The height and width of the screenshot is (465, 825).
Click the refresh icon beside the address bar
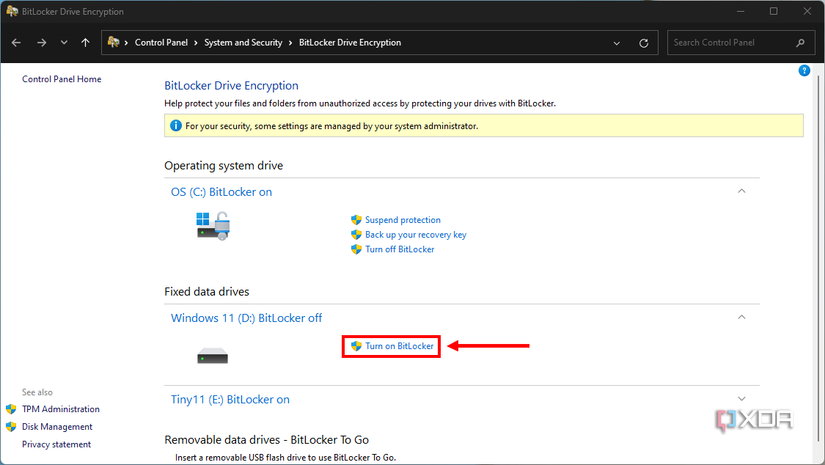[644, 43]
